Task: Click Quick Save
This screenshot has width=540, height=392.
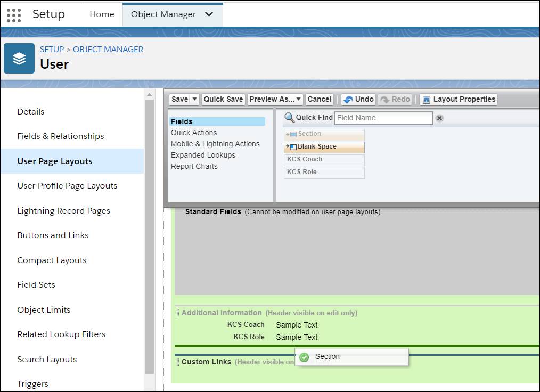Action: click(x=223, y=99)
